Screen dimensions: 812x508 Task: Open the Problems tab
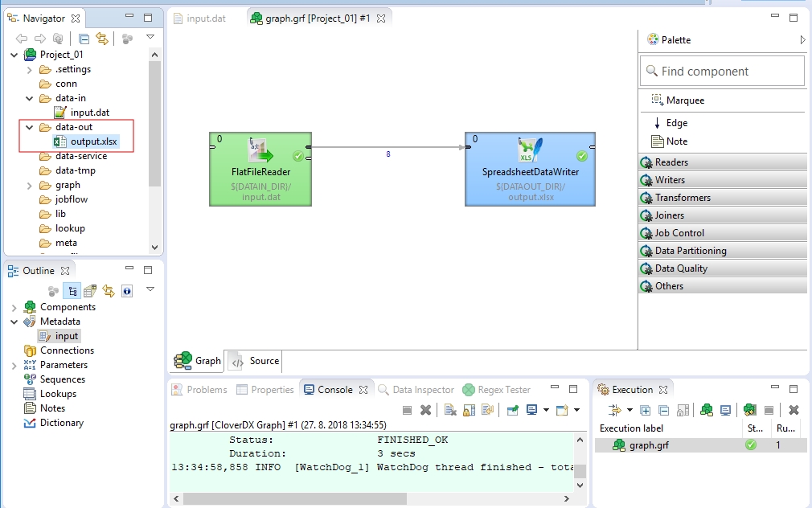click(x=200, y=390)
